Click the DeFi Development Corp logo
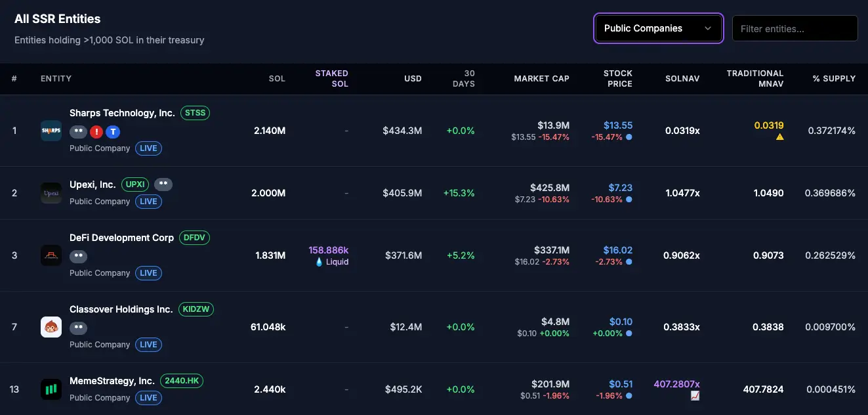The image size is (868, 415). click(51, 255)
